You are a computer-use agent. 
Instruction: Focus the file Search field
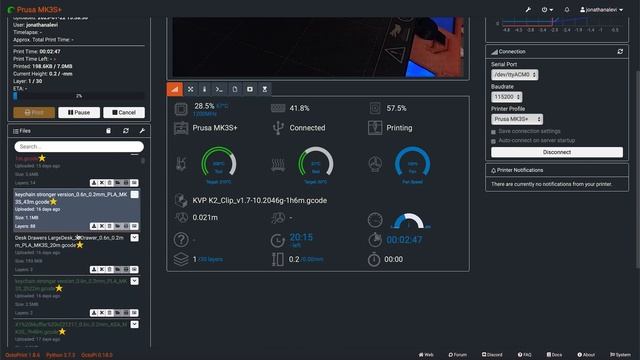[x=79, y=147]
